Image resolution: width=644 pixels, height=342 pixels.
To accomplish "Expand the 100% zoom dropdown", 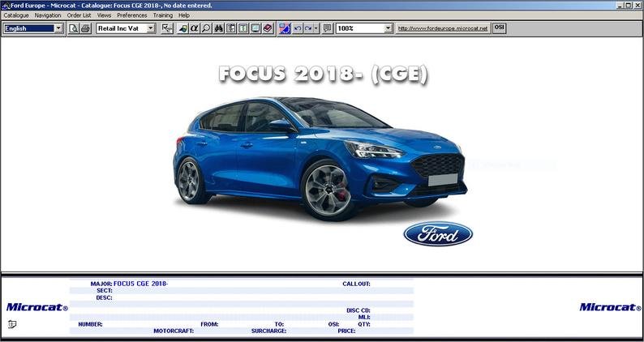I will click(389, 28).
